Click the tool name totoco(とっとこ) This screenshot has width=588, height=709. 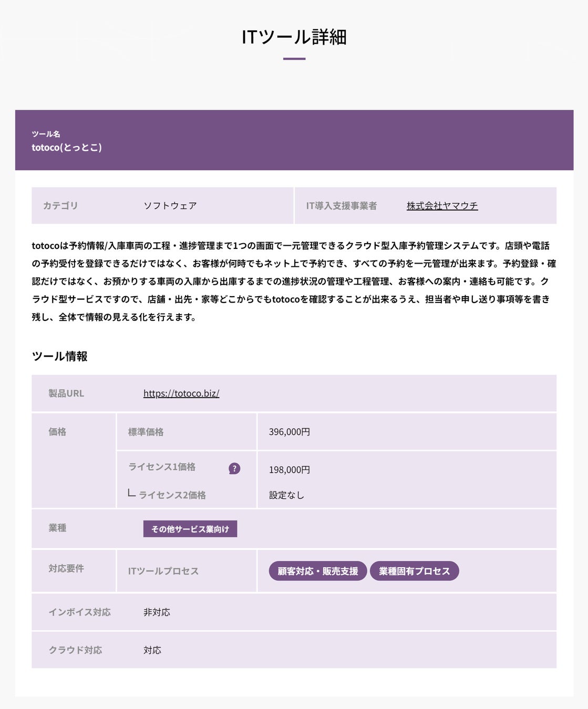click(67, 148)
